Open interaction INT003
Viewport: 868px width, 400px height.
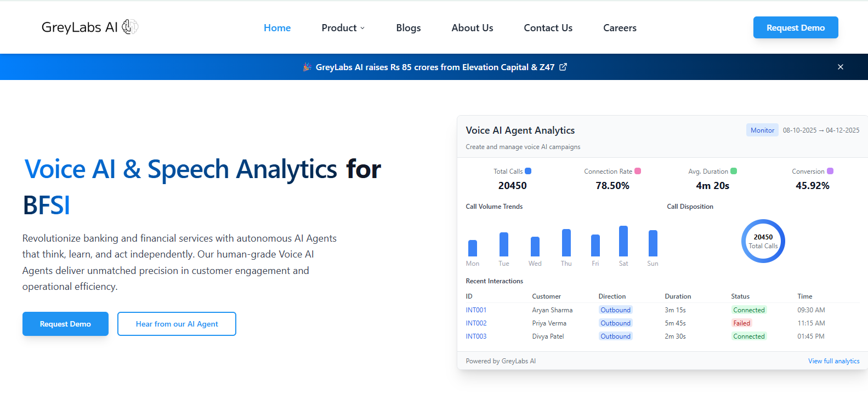tap(476, 336)
